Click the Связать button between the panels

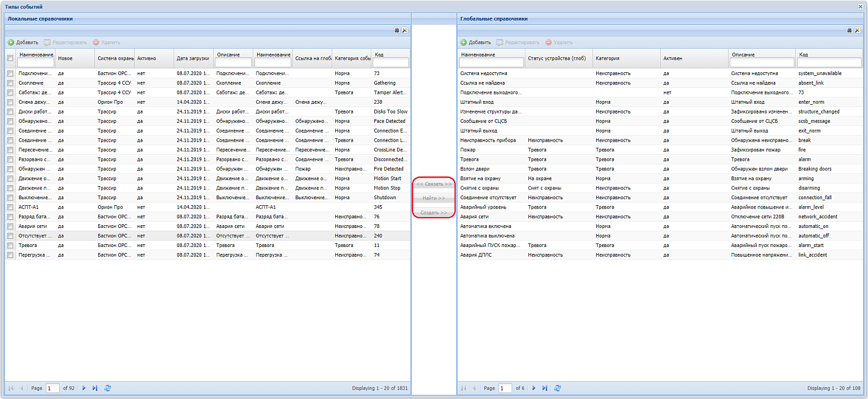433,184
